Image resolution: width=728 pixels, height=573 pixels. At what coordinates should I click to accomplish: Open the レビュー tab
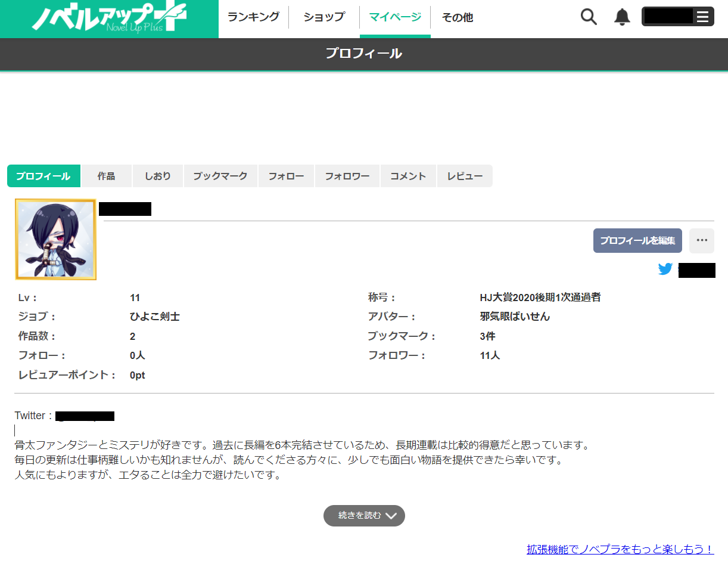coord(465,176)
